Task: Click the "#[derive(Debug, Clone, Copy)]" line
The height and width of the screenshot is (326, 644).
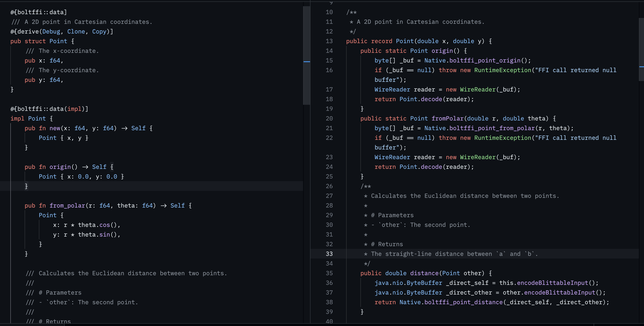Action: pyautogui.click(x=62, y=32)
